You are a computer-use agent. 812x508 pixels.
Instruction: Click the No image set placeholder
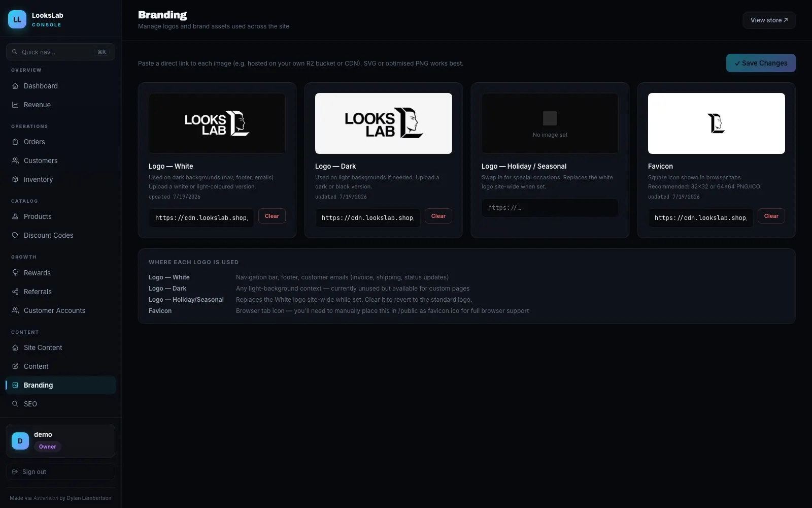(x=550, y=123)
